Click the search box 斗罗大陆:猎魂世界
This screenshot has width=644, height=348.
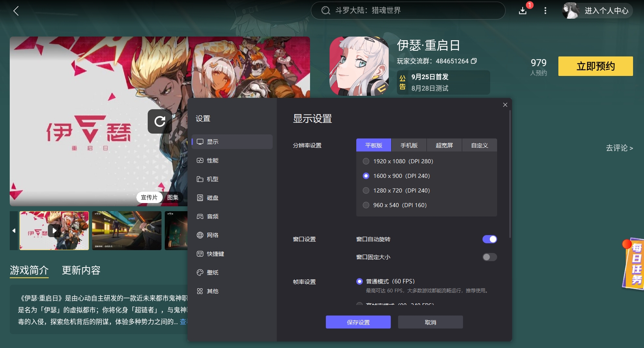[x=408, y=11]
